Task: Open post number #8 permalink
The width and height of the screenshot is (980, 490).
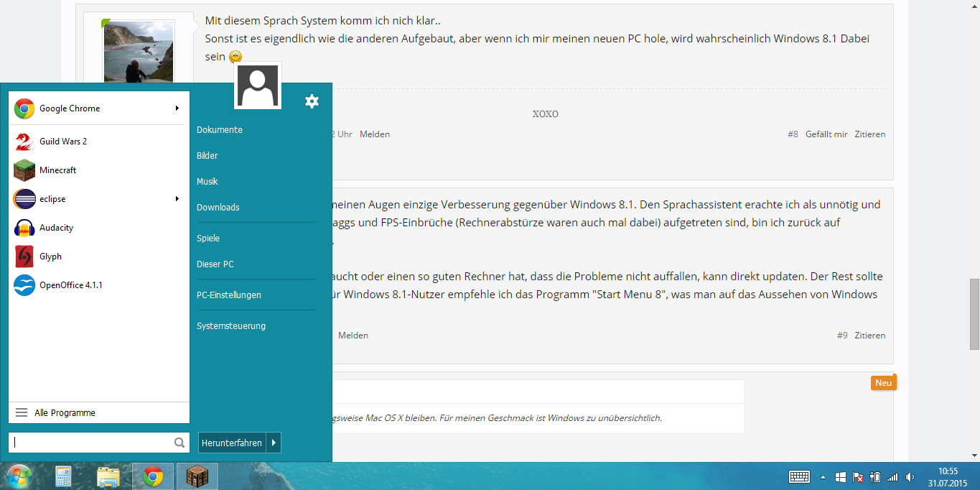Action: click(x=793, y=134)
